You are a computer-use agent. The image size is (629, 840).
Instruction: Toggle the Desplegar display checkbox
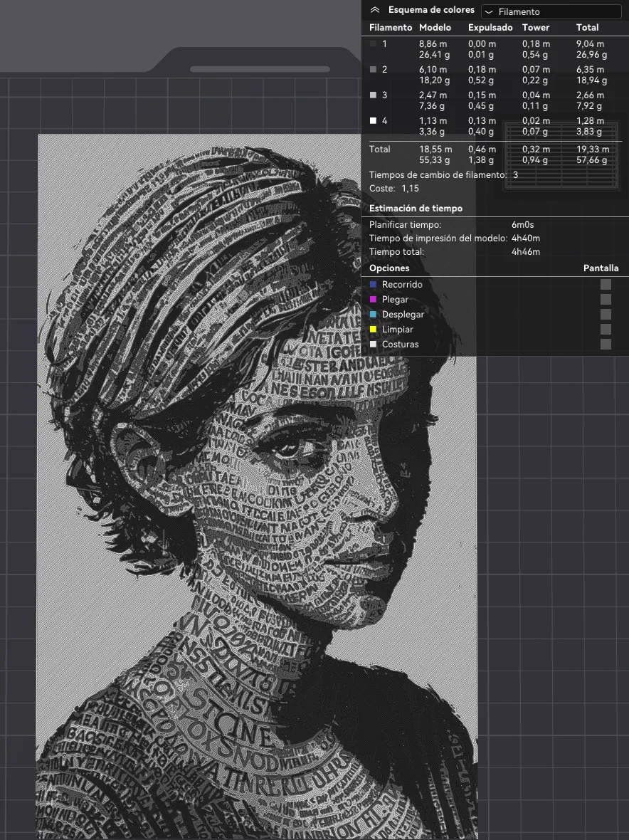pyautogui.click(x=606, y=315)
